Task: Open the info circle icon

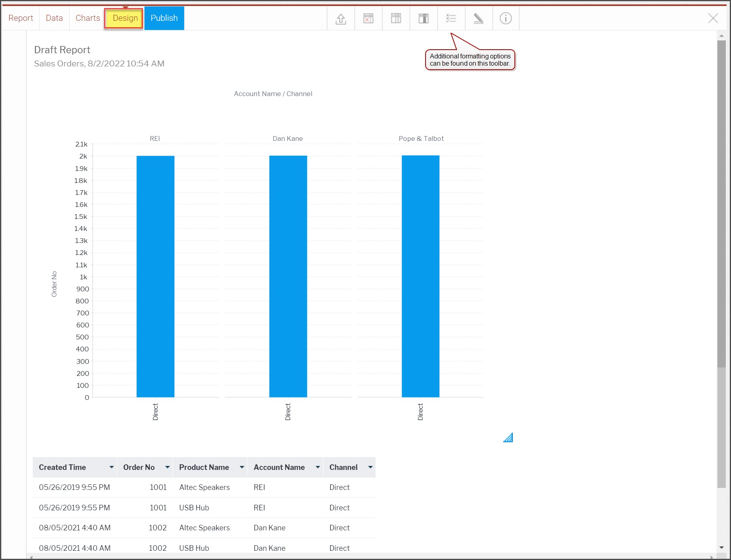Action: pos(506,18)
